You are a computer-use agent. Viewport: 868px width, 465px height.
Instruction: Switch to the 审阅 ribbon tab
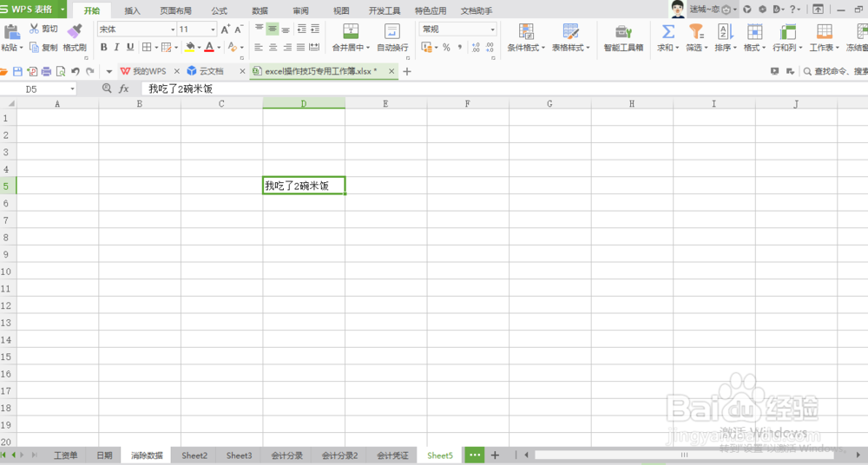(x=300, y=10)
